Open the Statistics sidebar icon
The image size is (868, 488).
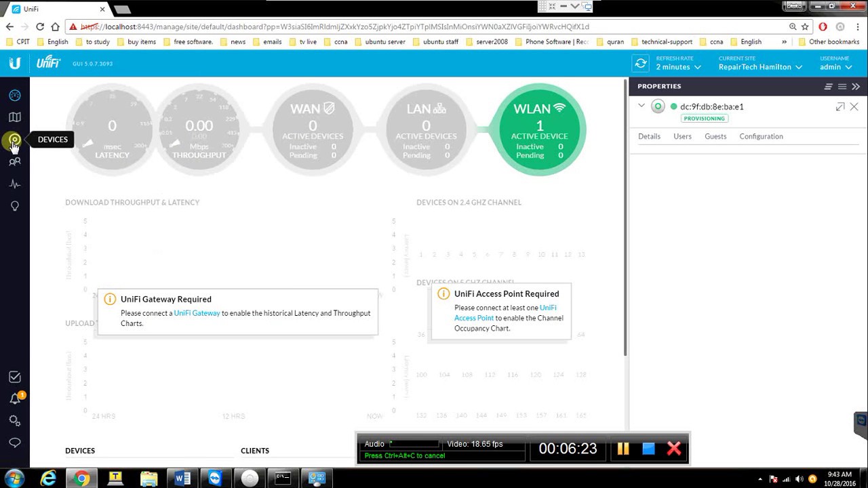pyautogui.click(x=15, y=184)
